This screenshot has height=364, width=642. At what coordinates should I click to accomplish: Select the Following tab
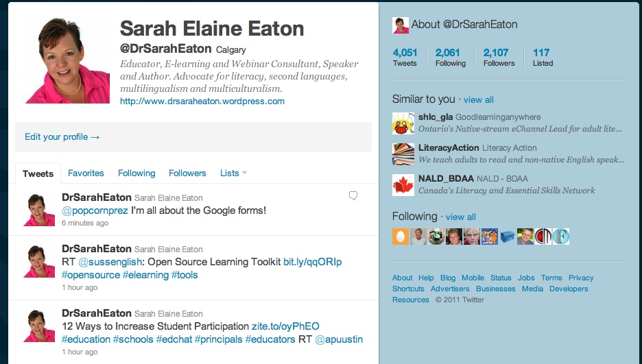coord(136,173)
